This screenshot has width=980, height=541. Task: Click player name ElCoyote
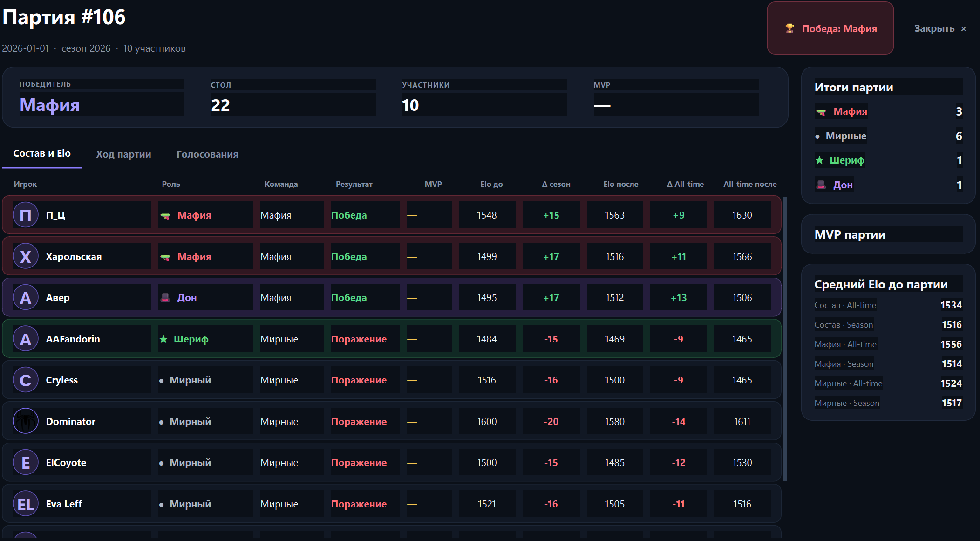coord(66,462)
